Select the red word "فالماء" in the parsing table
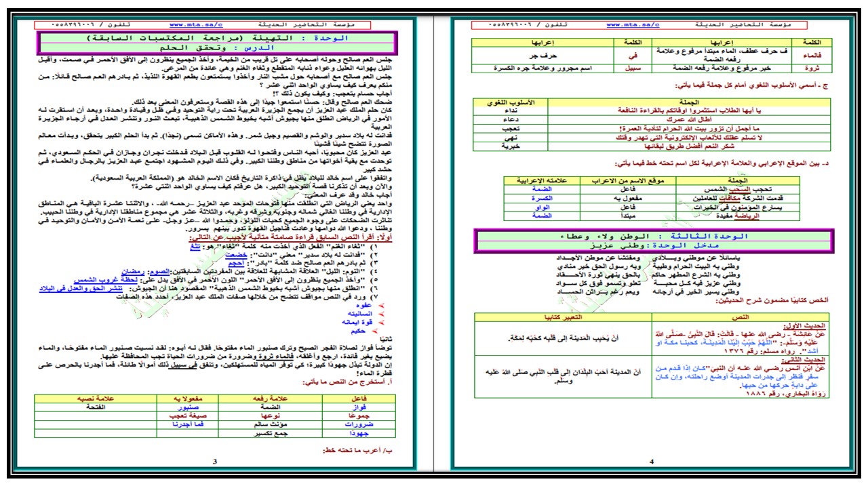Viewport: 868px width, 488px height. point(812,55)
